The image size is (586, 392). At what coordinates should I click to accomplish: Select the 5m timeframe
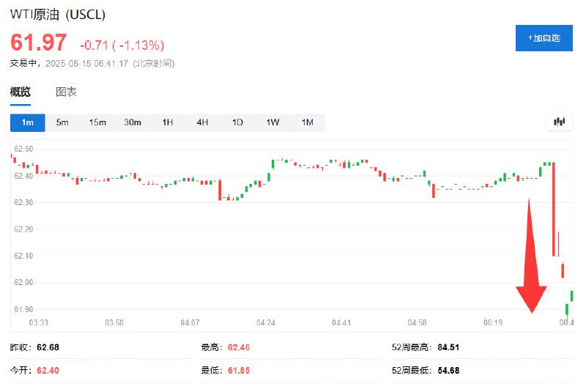[62, 122]
